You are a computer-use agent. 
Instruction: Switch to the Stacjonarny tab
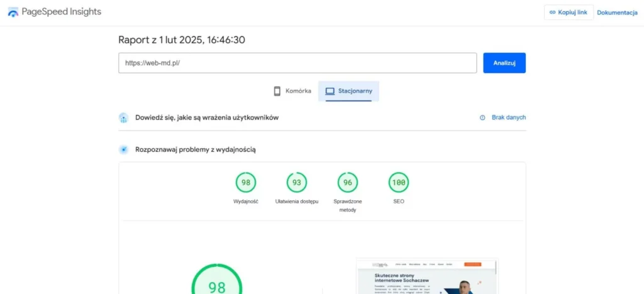click(x=348, y=91)
